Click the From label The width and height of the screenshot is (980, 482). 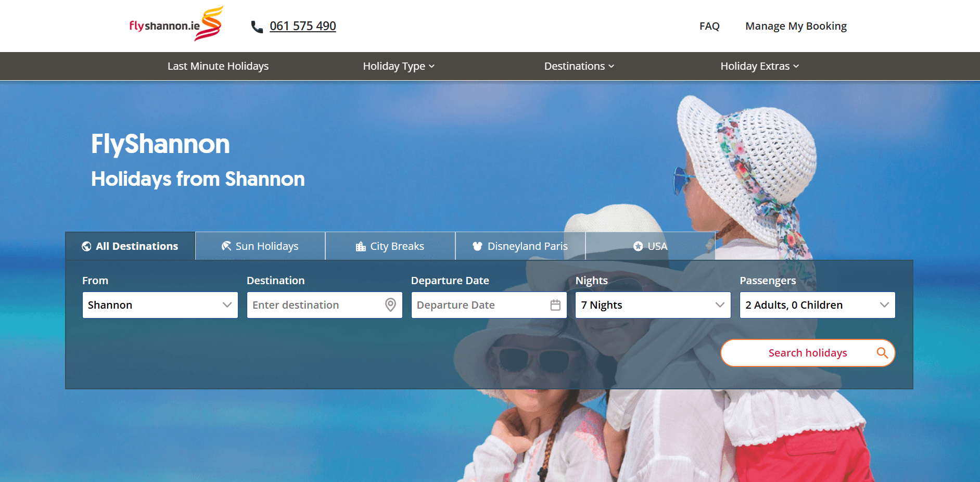point(95,281)
